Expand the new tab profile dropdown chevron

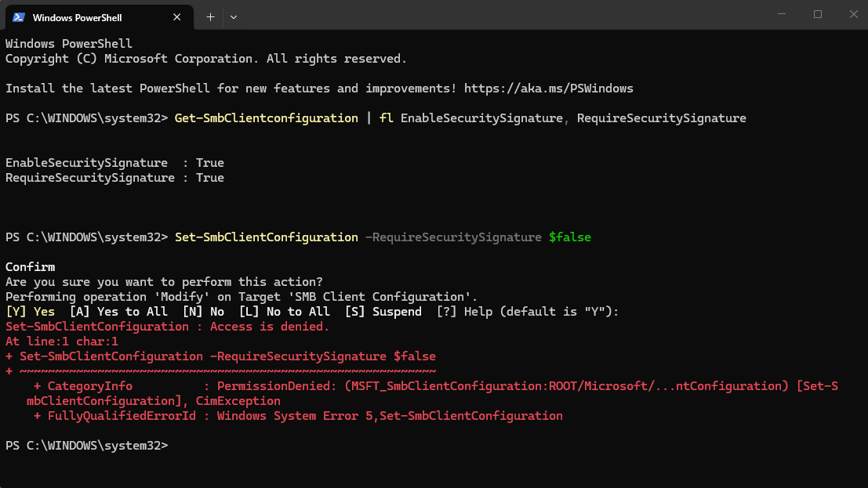pos(234,16)
